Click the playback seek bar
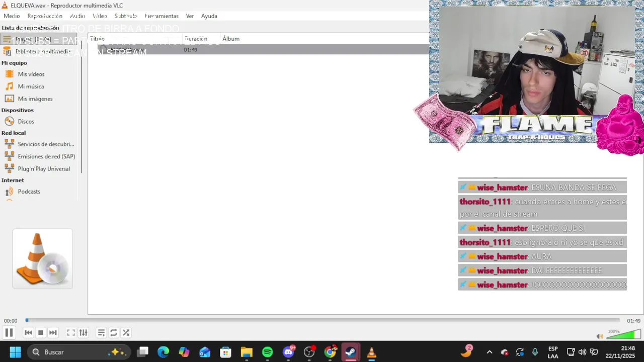The image size is (644, 362). [323, 320]
